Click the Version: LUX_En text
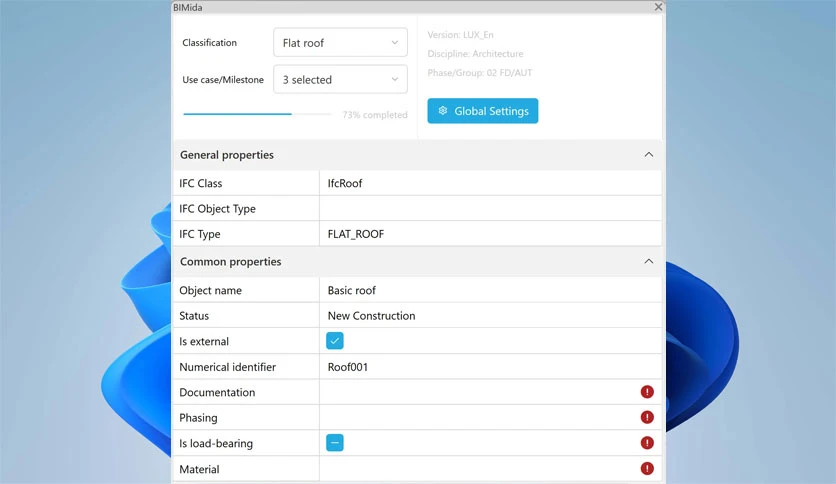 point(461,35)
